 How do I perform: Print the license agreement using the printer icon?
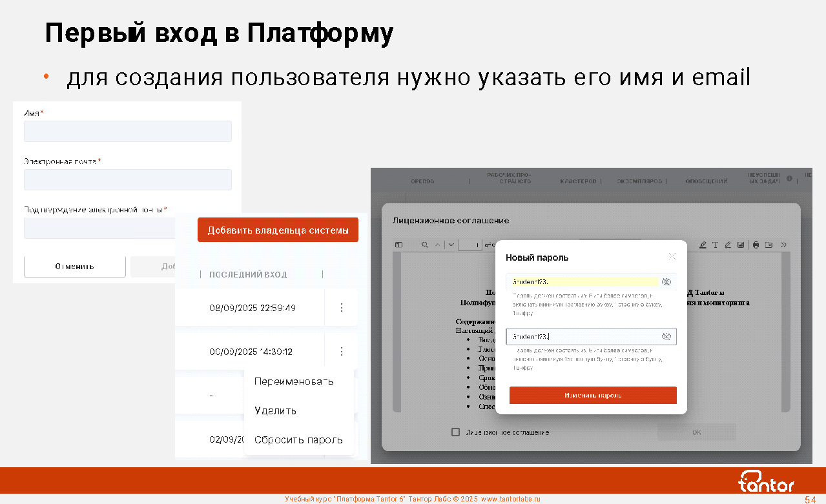pos(756,245)
